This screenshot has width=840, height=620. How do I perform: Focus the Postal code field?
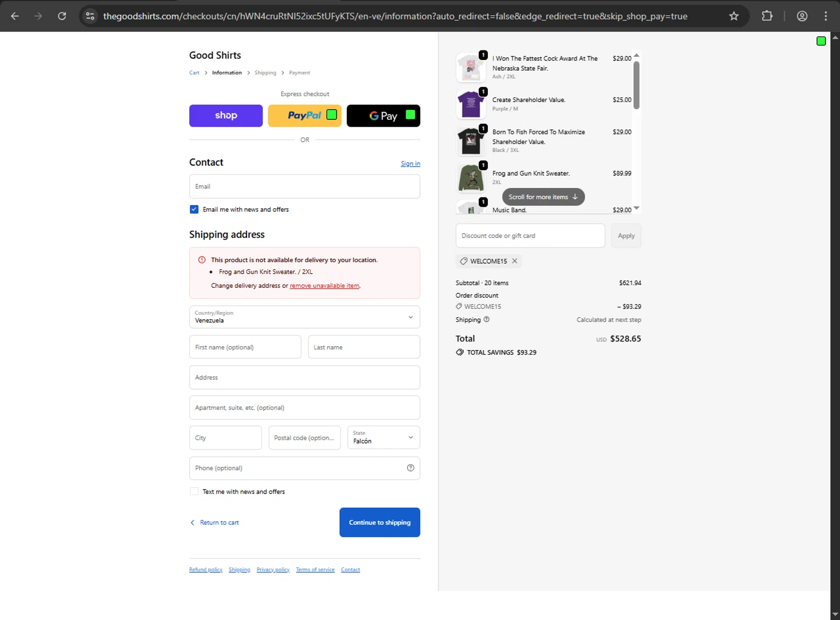point(305,438)
